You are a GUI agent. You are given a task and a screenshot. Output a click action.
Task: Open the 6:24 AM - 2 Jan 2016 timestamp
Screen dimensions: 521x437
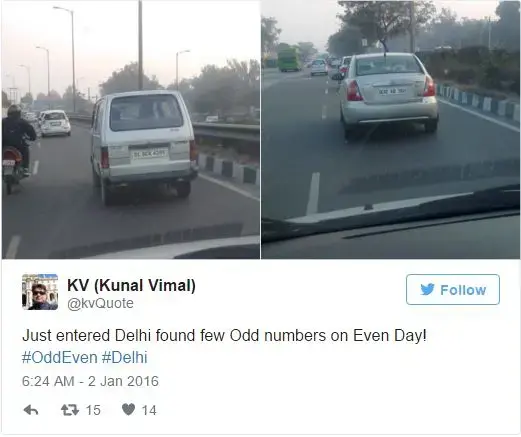coord(90,381)
